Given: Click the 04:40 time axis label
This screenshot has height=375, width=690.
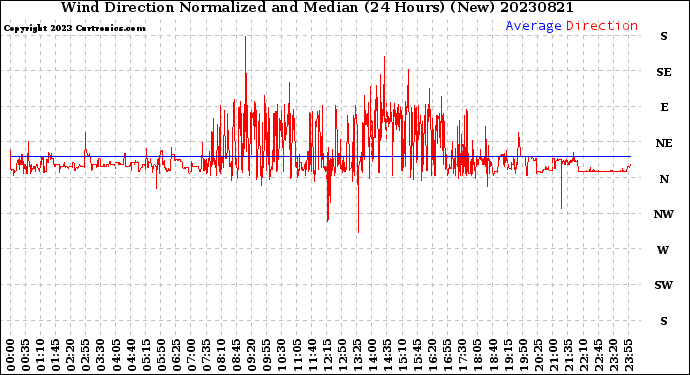Looking at the screenshot, I should point(131,355).
